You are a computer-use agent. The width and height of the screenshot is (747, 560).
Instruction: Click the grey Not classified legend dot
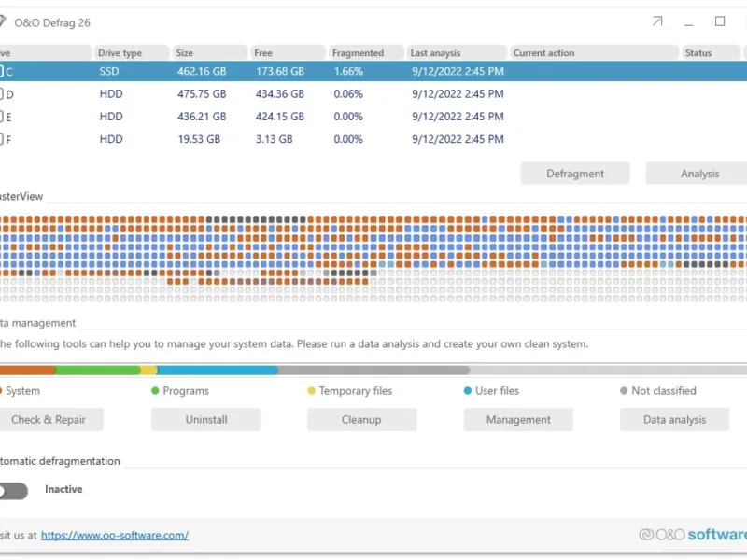pos(624,391)
